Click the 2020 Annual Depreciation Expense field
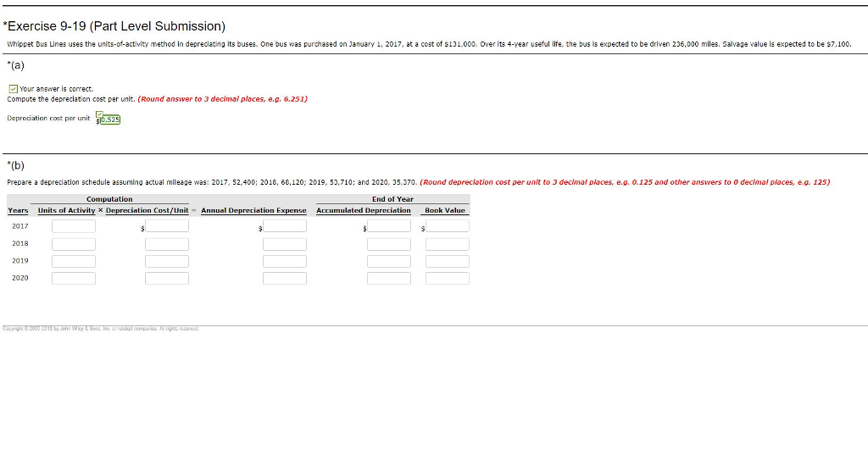 click(x=285, y=279)
